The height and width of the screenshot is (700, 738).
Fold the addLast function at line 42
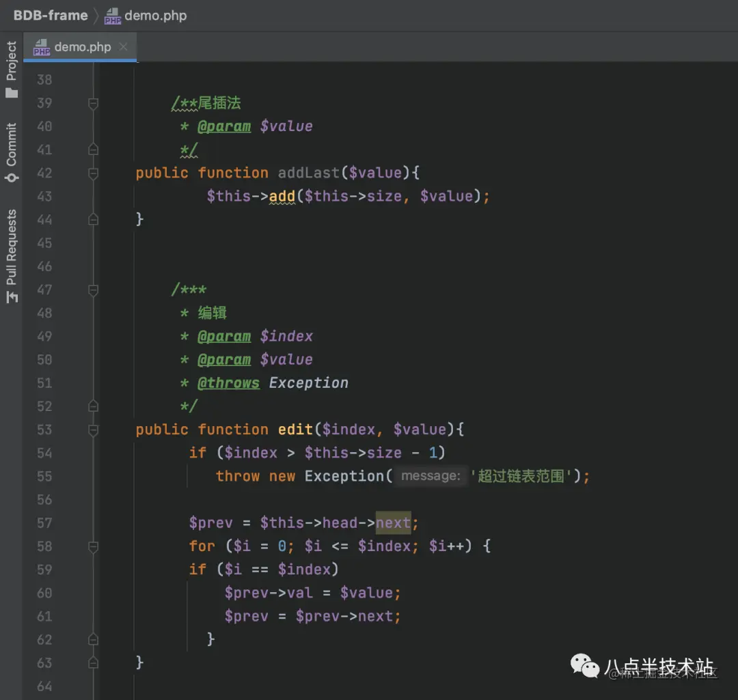[93, 173]
